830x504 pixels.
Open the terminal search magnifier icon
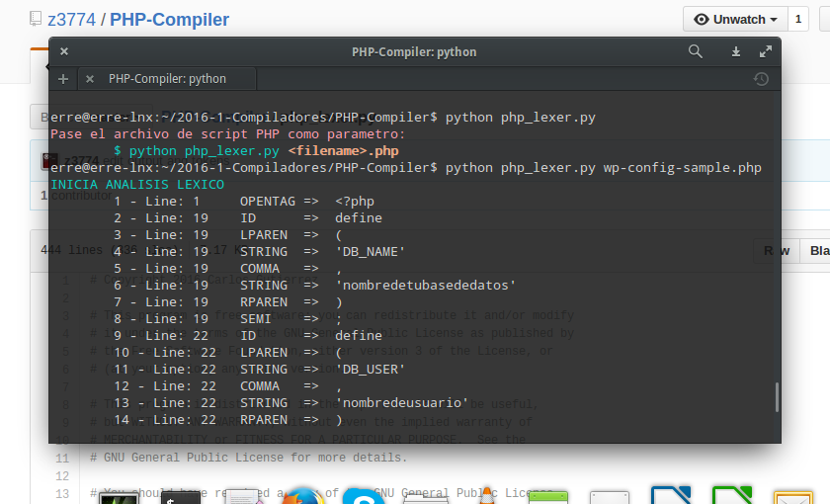click(696, 51)
